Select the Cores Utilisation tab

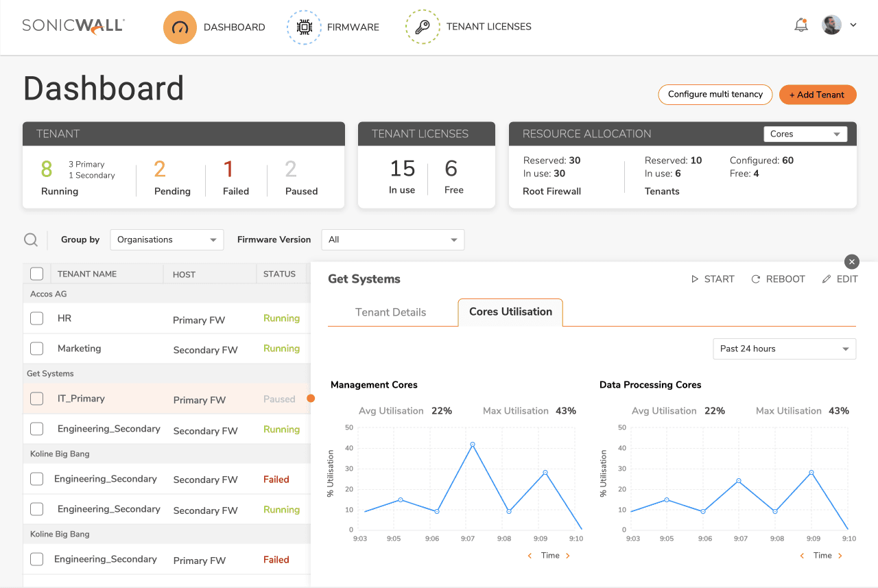coord(510,312)
